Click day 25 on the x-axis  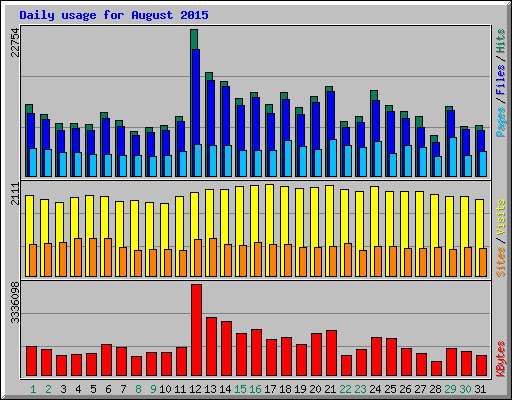pyautogui.click(x=390, y=389)
